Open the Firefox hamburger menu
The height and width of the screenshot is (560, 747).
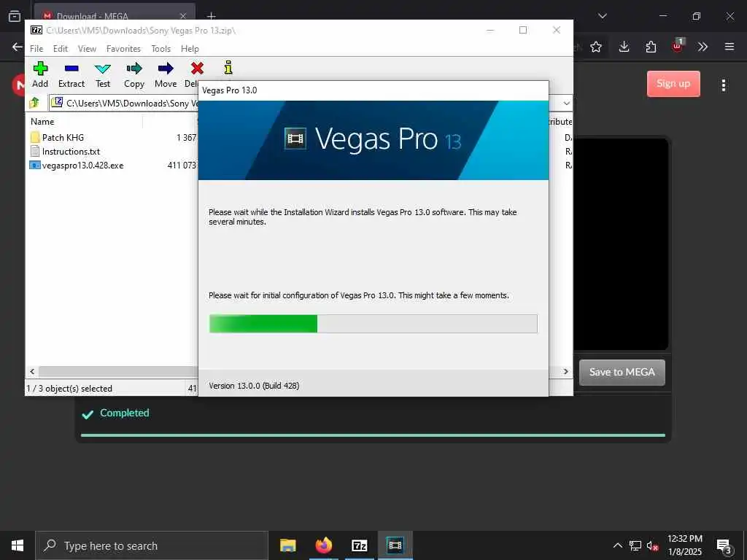tap(729, 47)
